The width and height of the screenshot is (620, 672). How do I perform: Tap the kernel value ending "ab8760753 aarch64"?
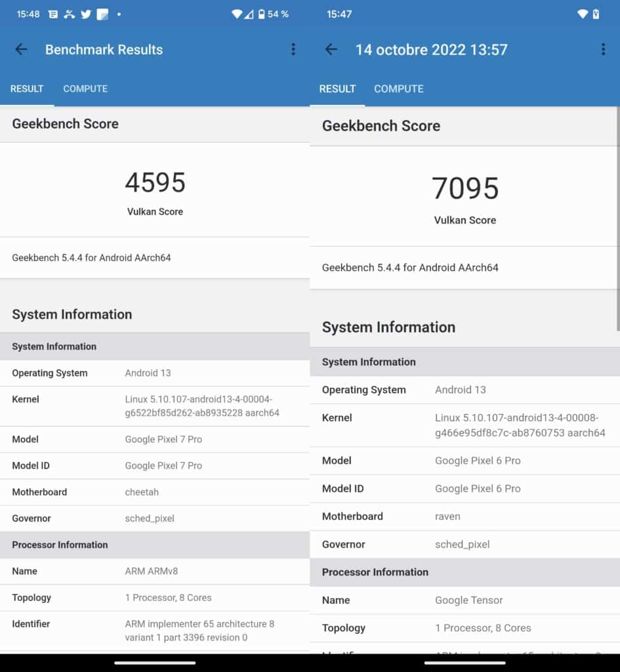(520, 425)
